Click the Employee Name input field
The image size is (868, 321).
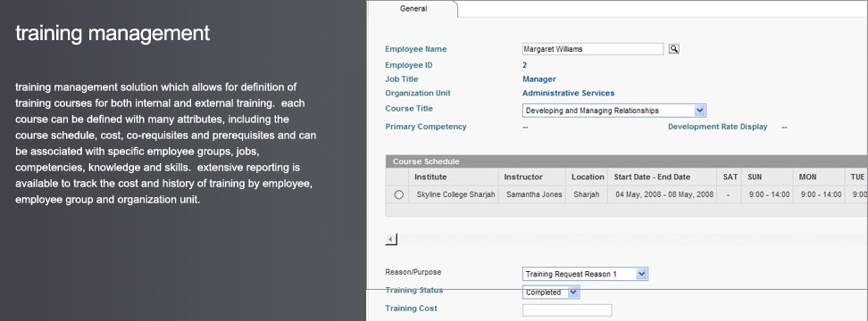click(593, 49)
